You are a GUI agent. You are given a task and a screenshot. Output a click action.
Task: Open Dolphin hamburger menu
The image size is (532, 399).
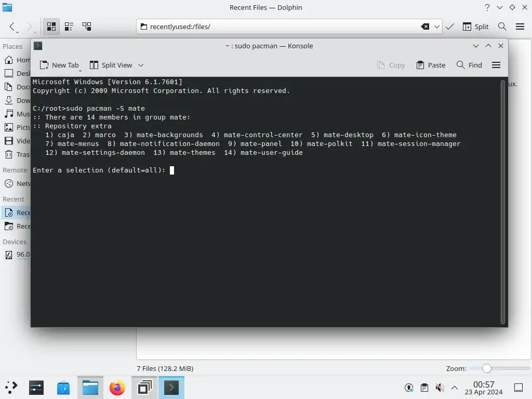(x=520, y=26)
